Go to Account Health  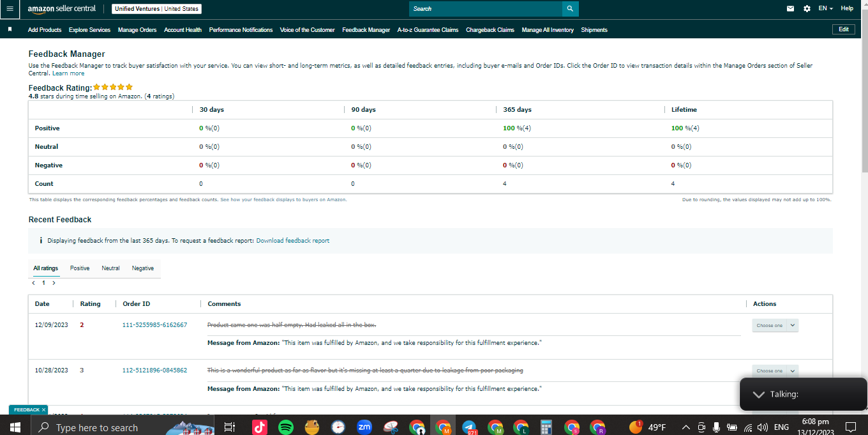click(183, 30)
